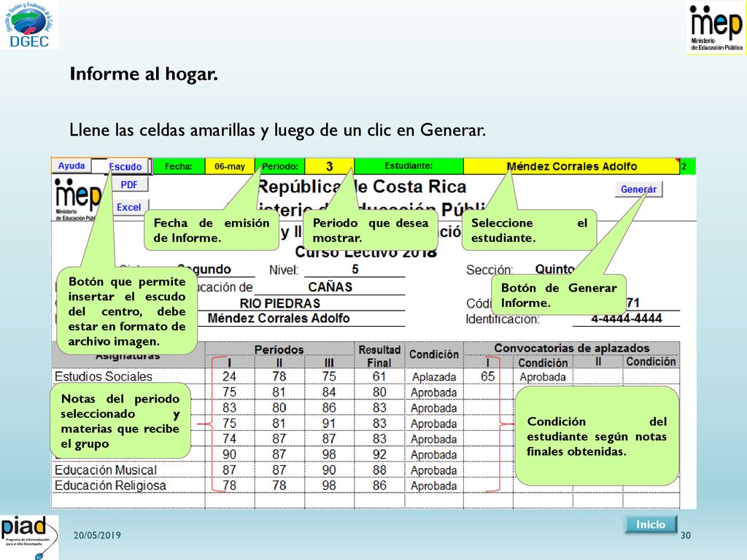
Task: Click the Convocatorias de aplazados header
Action: 572,348
